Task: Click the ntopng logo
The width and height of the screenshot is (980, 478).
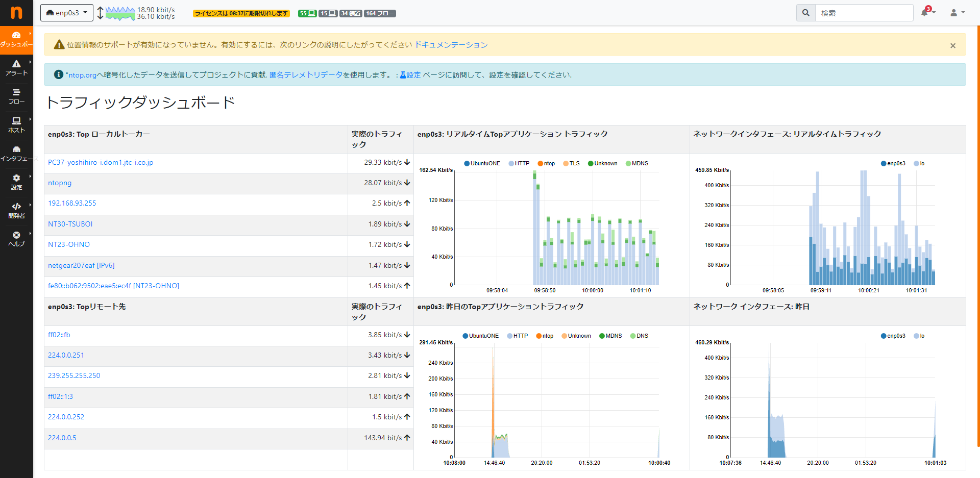Action: 16,13
